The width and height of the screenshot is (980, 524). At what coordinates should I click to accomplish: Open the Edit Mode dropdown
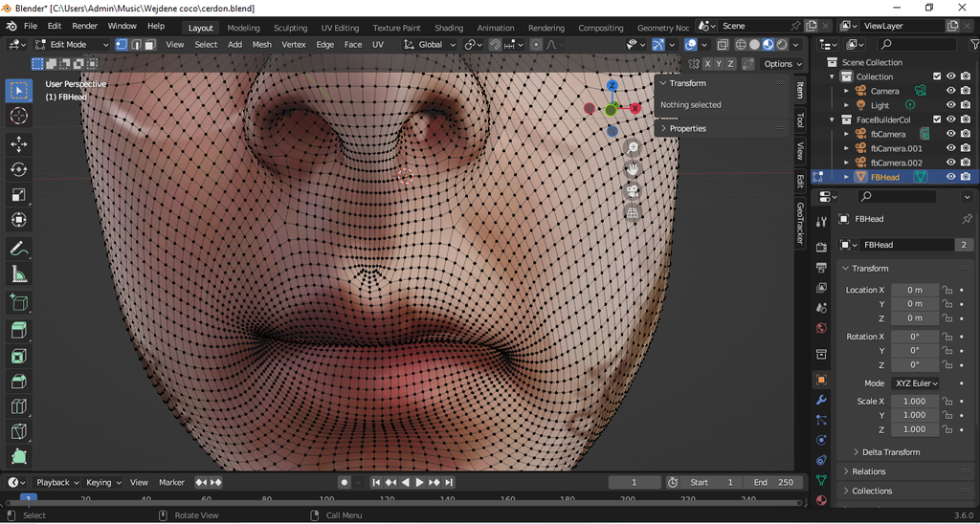[x=73, y=44]
